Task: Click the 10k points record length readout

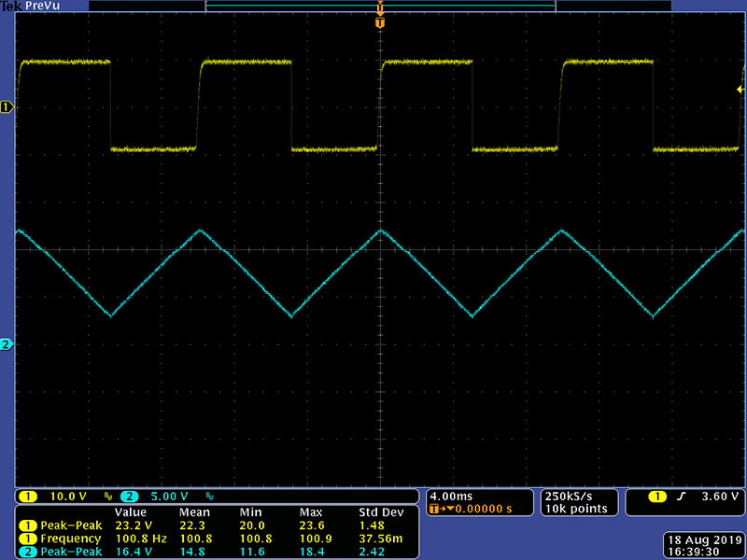Action: point(576,509)
